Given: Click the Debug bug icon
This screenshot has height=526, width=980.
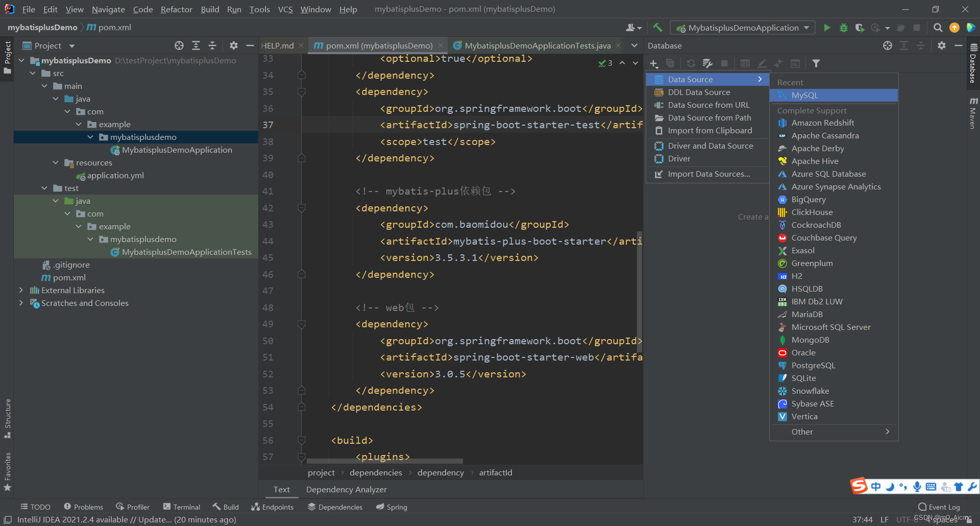Looking at the screenshot, I should (844, 28).
